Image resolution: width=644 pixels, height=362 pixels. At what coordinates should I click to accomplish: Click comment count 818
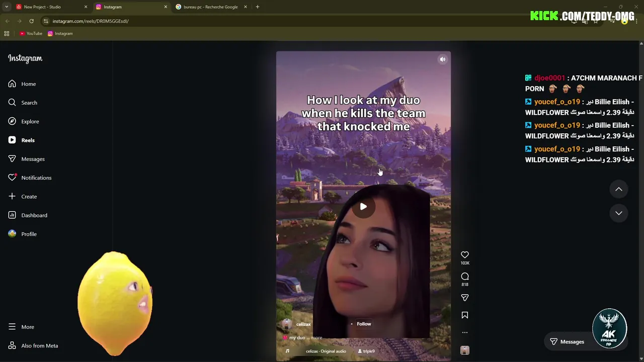click(x=465, y=285)
